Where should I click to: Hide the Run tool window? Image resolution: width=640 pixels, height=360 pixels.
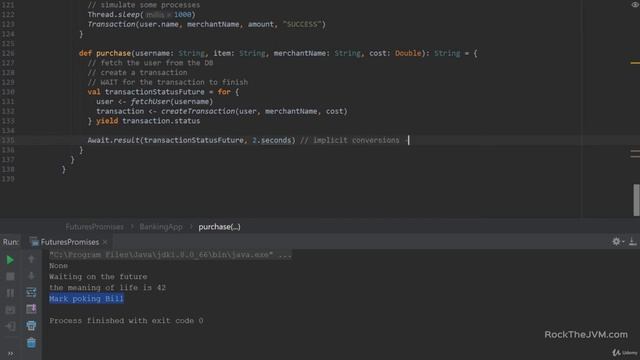pos(632,242)
